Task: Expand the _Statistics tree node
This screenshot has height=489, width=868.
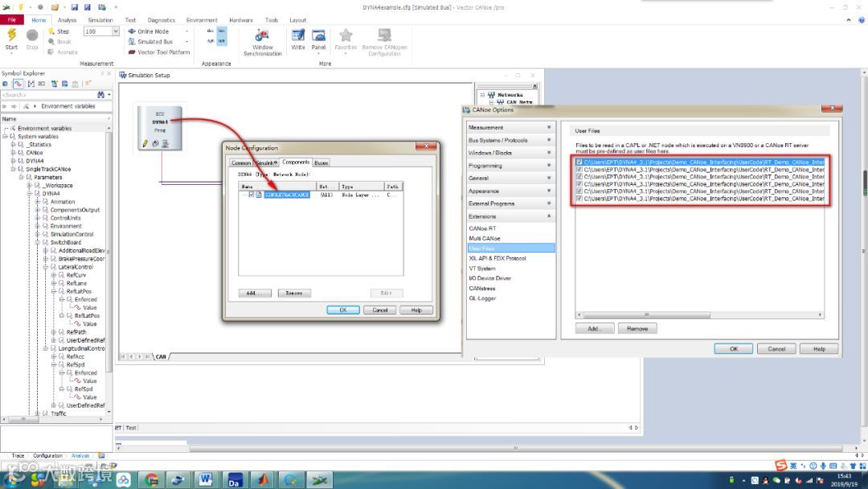Action: point(14,145)
